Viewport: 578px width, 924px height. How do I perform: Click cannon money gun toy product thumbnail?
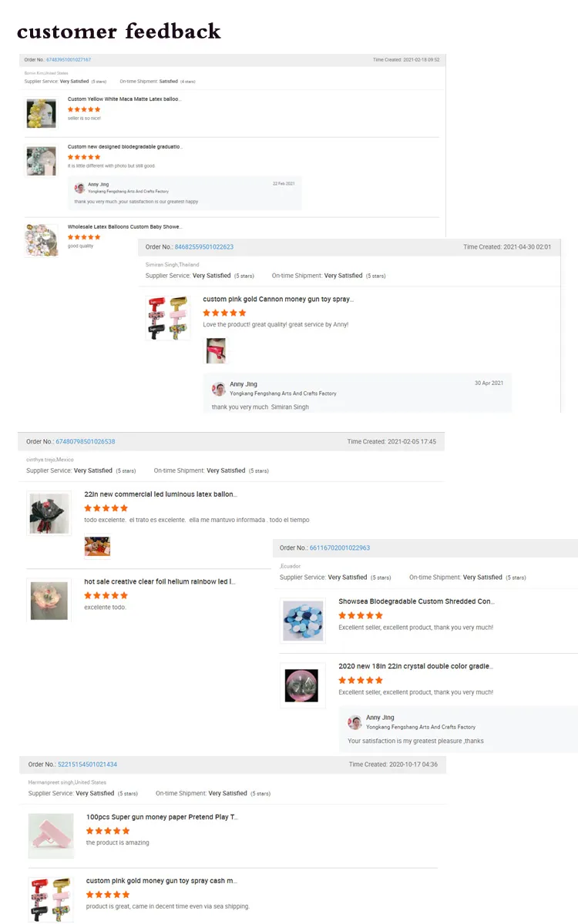click(x=168, y=317)
